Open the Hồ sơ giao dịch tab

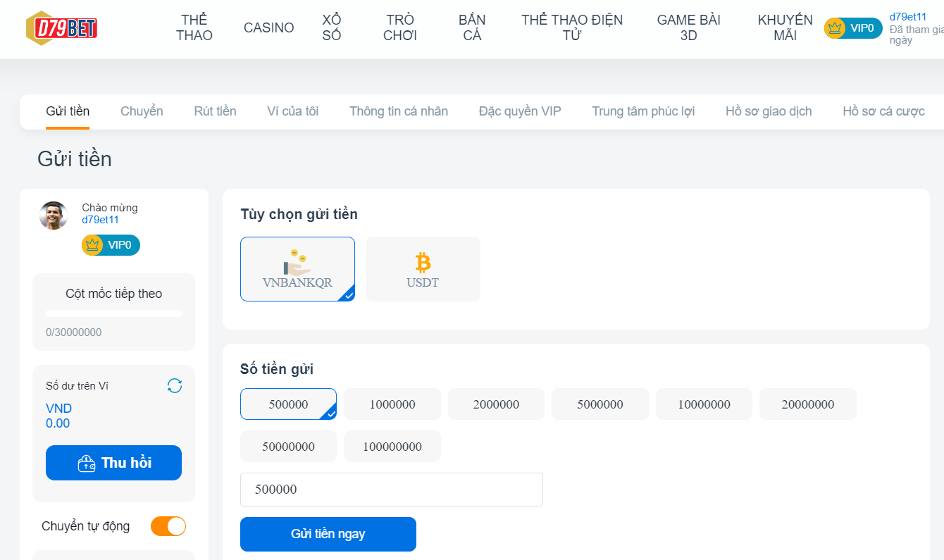coord(768,111)
